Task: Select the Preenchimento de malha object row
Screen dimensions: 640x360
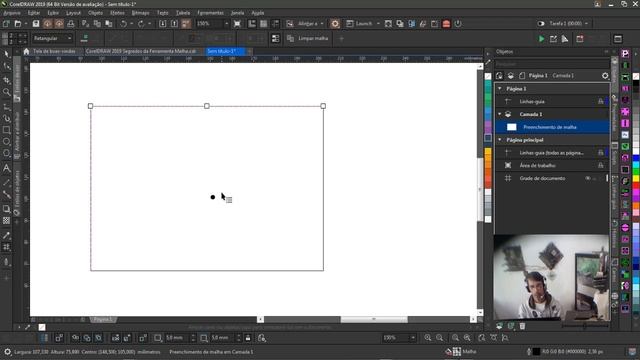Action: [553, 127]
